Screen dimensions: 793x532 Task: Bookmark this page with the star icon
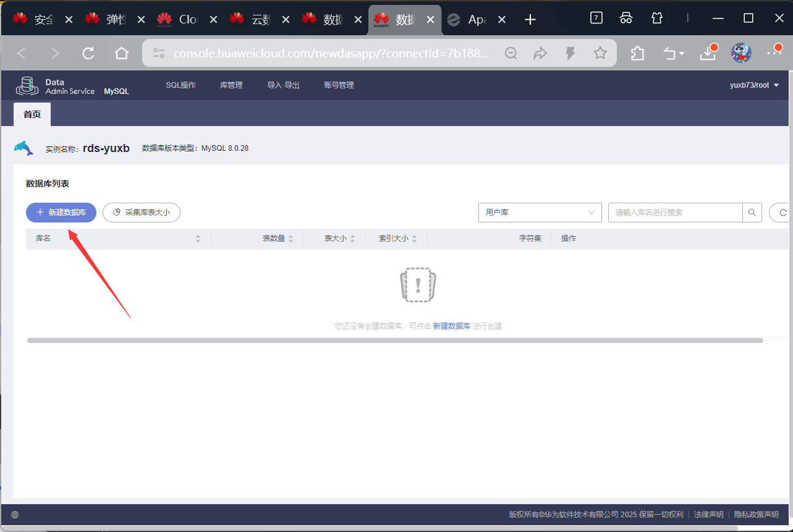tap(600, 54)
